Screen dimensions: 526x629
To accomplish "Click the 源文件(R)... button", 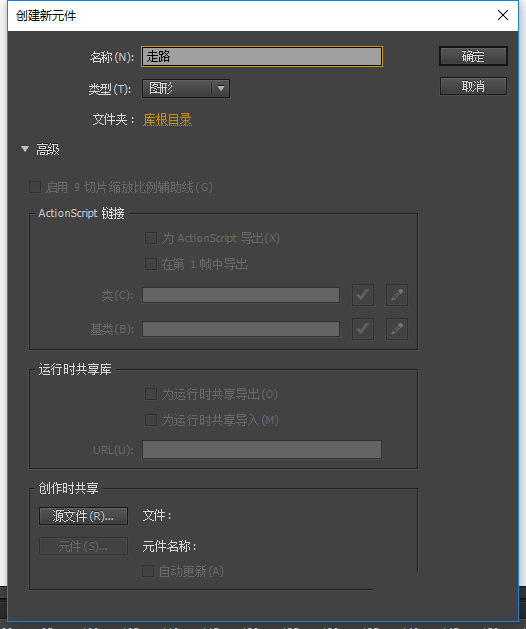I will pos(83,516).
